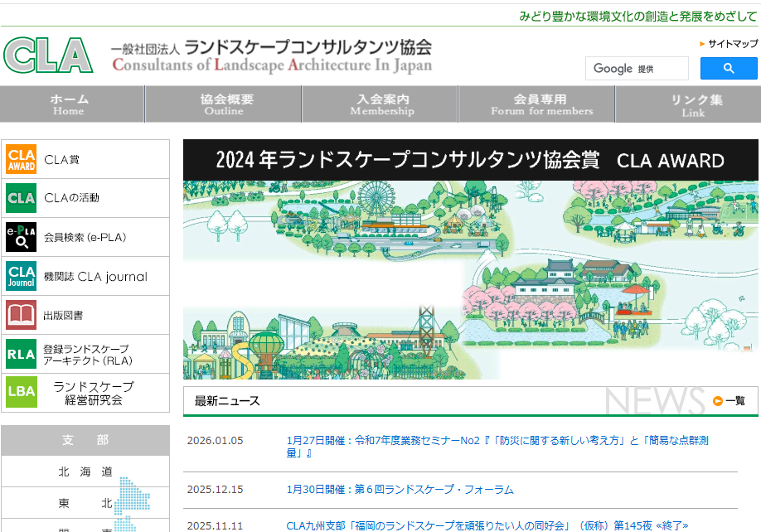Viewport: 761px width, 532px height.
Task: Select the RLA registered architect icon
Action: (22, 354)
